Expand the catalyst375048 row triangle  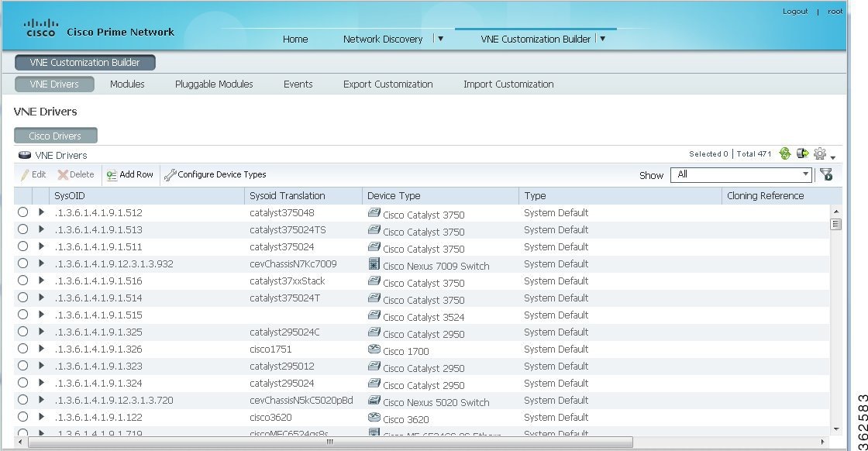tap(41, 212)
